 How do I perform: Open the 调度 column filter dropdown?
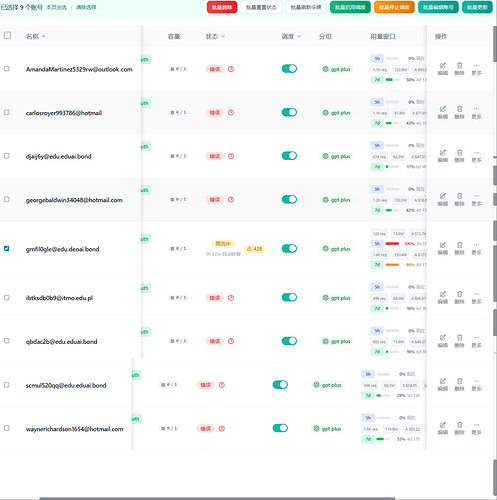pos(291,36)
